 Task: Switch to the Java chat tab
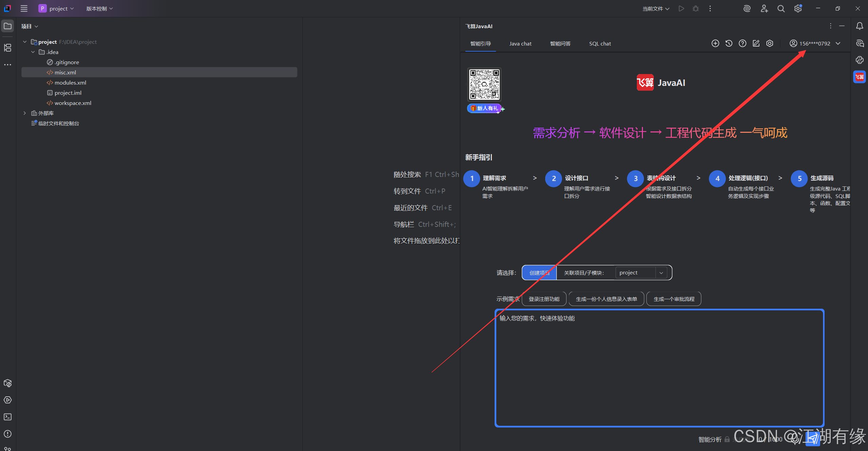click(520, 43)
